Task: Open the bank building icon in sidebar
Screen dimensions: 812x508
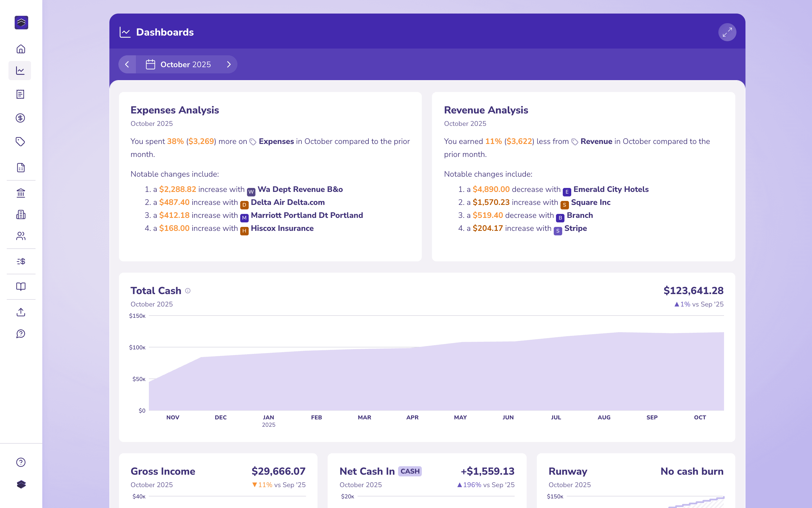Action: pos(21,193)
